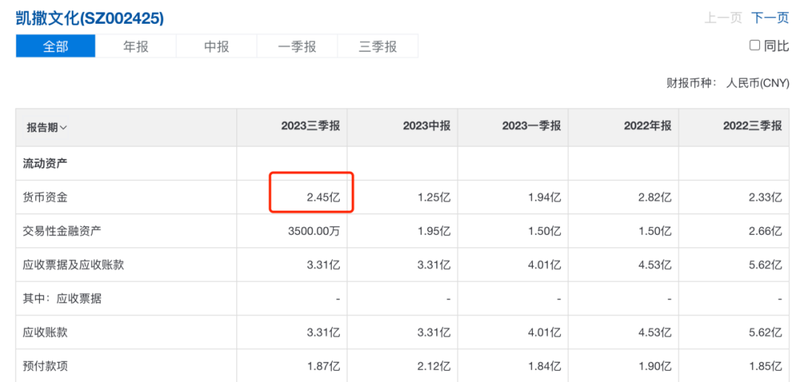800x382 pixels.
Task: Switch to the 年报 tab
Action: coord(136,46)
